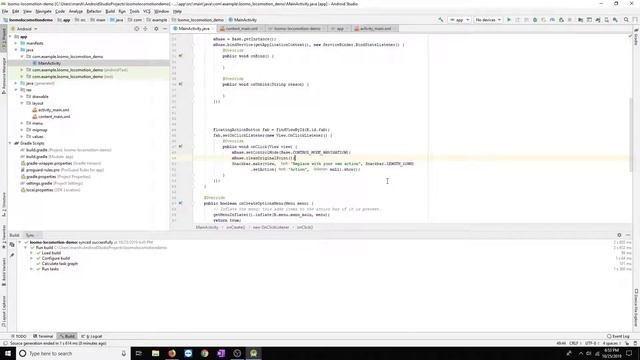Screen dimensions: 640x360
Task: Select settings.gradle in Gradle Scripts
Action: [x=39, y=183]
